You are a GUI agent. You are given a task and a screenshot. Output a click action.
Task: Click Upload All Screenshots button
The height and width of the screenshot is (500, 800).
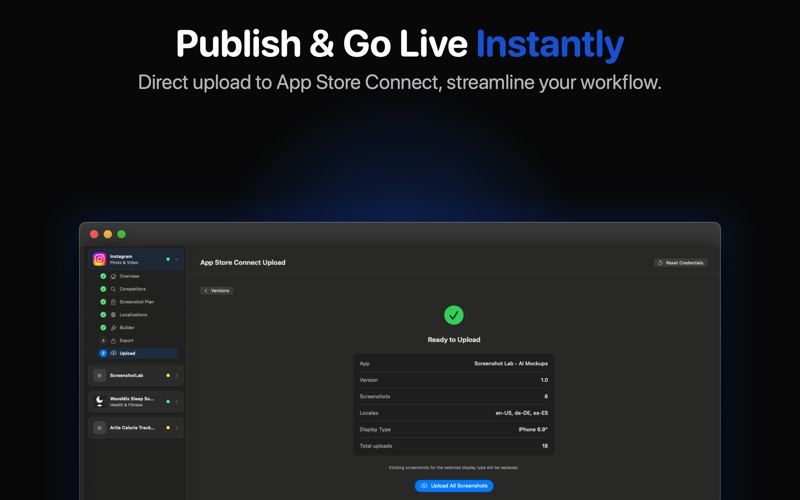click(454, 486)
